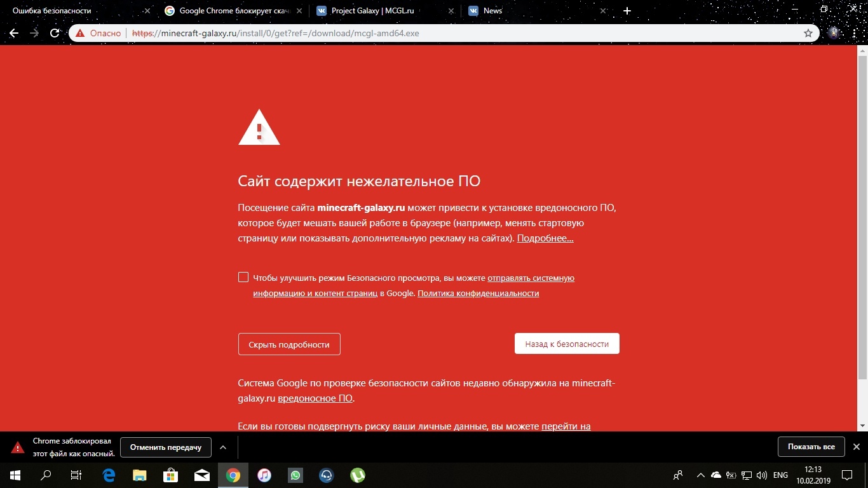This screenshot has height=488, width=868.
Task: Open iTunes from the taskbar
Action: [x=264, y=475]
